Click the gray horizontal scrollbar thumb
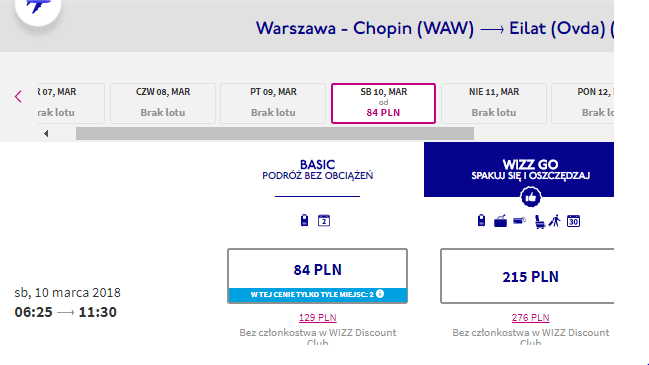The width and height of the screenshot is (649, 365). 275,133
